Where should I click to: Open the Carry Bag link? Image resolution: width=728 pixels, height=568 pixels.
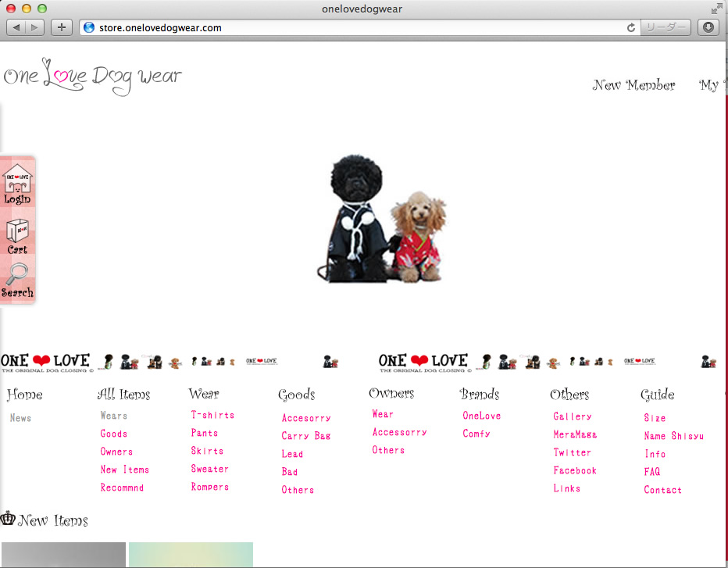click(x=306, y=436)
